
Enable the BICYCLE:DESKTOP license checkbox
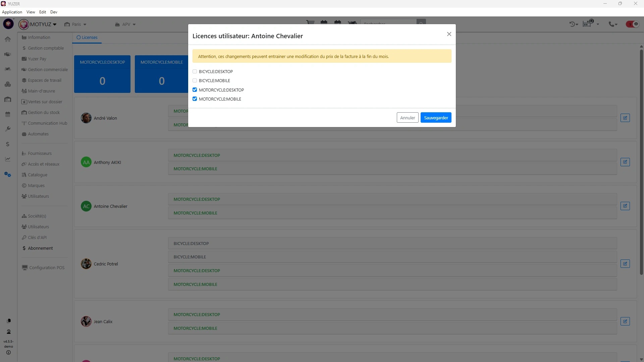pos(195,71)
